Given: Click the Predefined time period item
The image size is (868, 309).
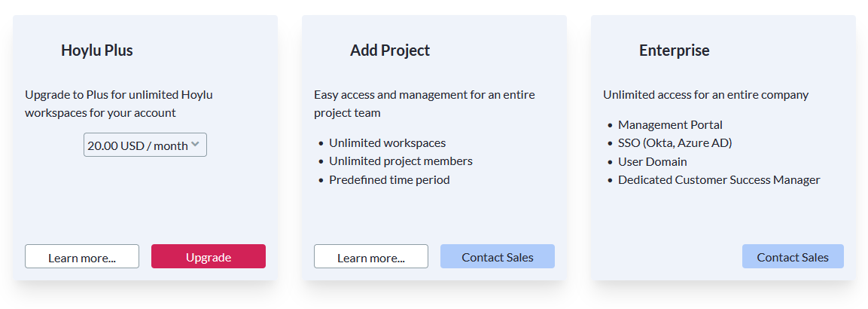Looking at the screenshot, I should tap(389, 179).
